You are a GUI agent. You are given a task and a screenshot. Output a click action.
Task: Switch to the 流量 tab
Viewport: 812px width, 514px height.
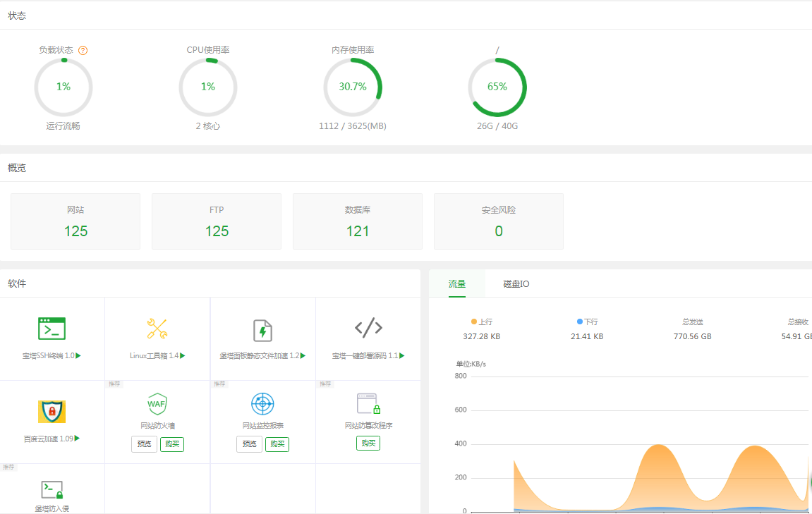(x=456, y=283)
